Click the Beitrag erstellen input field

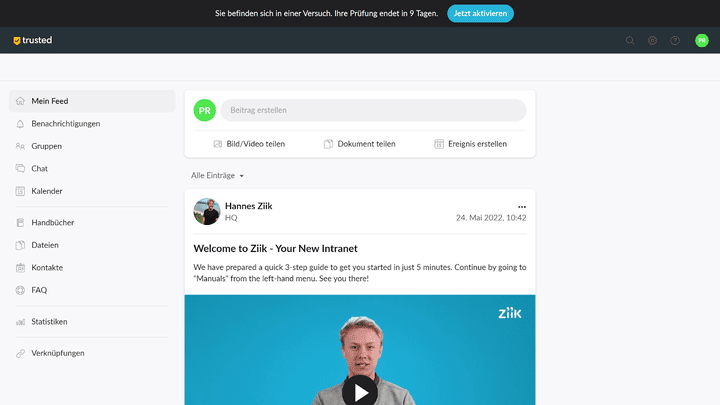click(x=373, y=110)
